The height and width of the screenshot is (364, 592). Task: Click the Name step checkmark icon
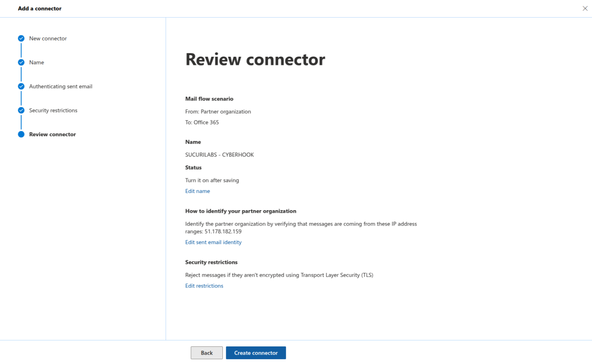pyautogui.click(x=21, y=62)
